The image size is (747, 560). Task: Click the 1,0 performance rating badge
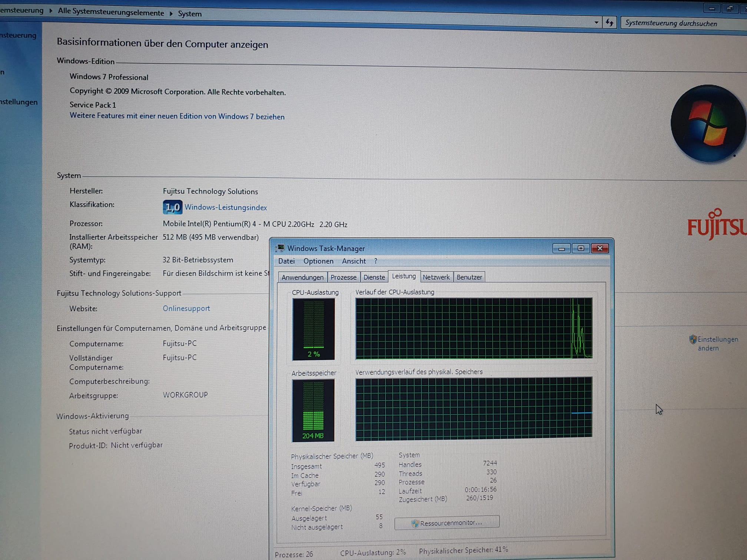[x=172, y=207]
